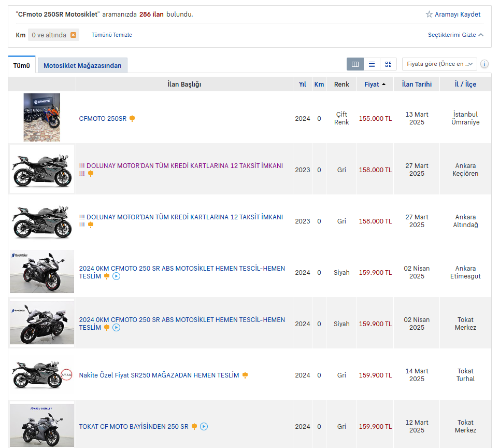Switch to list view icon
The image size is (499, 448).
372,64
